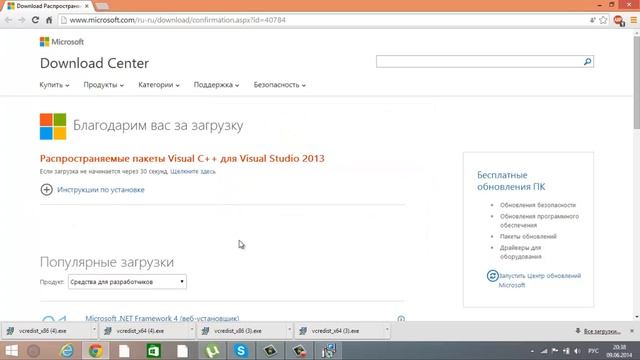The height and width of the screenshot is (360, 640).
Task: Click the Windows Update refresh circle icon
Action: [492, 276]
